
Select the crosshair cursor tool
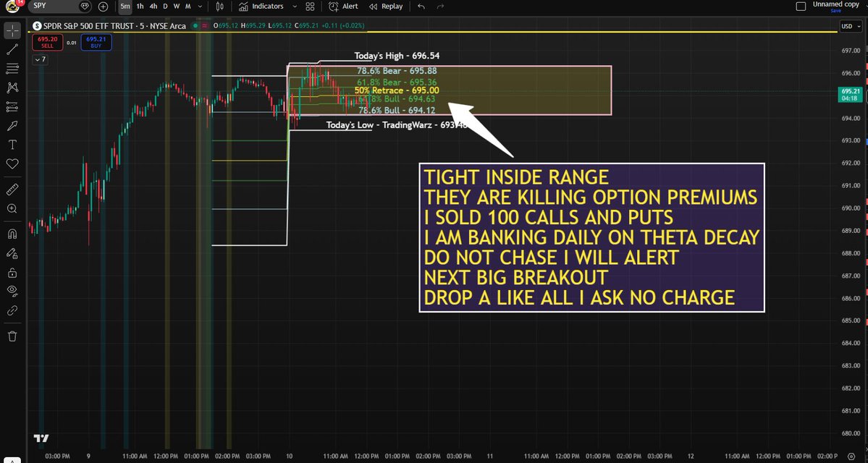[x=12, y=30]
